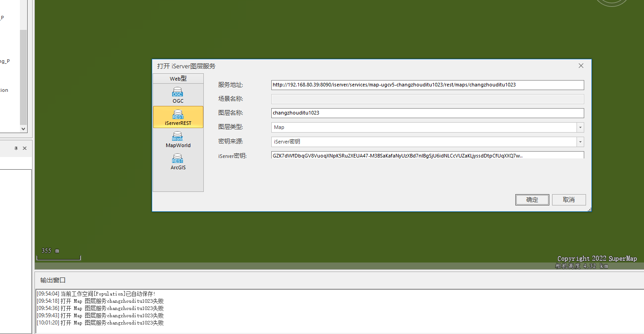Viewport: 644px width, 334px height.
Task: Click the disabled scene name field
Action: click(428, 99)
